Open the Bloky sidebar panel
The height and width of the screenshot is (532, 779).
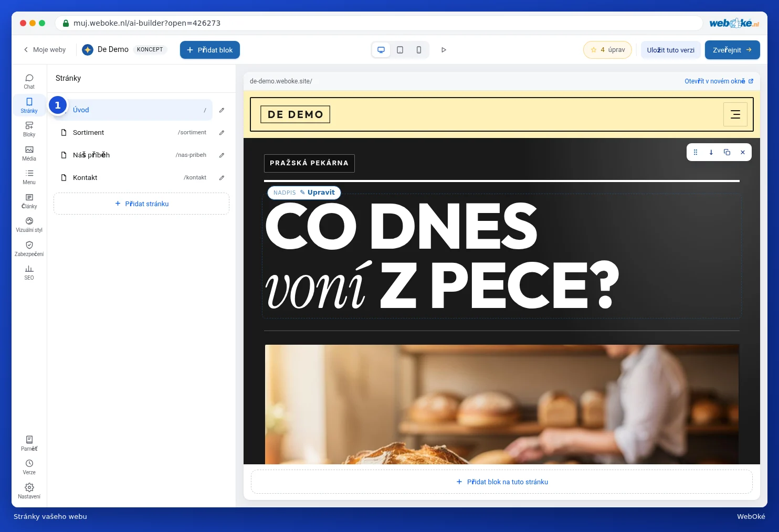29,129
